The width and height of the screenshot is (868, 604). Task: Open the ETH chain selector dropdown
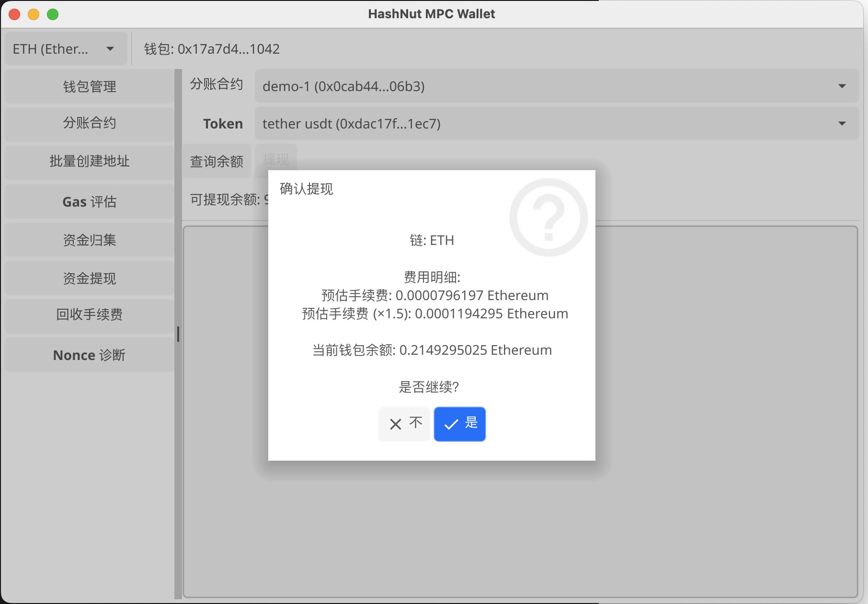pos(66,49)
